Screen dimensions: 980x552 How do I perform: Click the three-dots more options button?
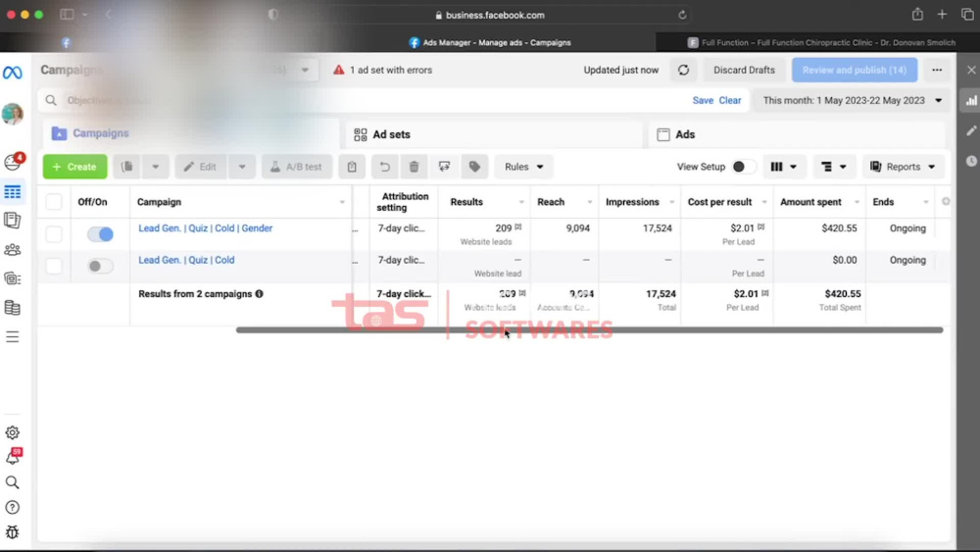[937, 70]
